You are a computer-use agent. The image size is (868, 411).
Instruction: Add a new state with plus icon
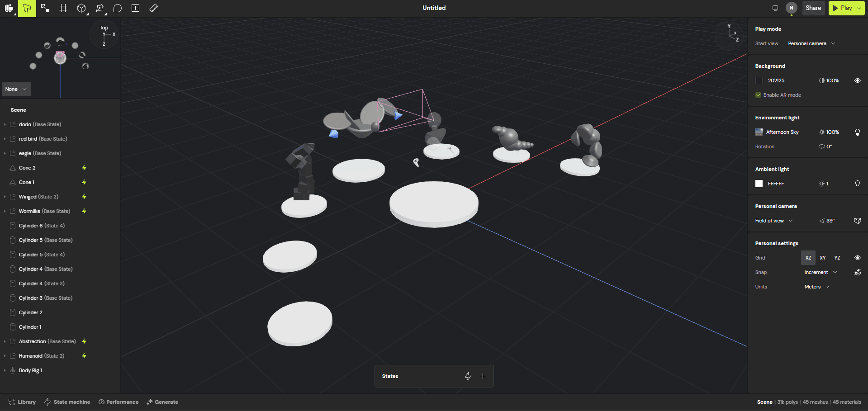[x=483, y=376]
